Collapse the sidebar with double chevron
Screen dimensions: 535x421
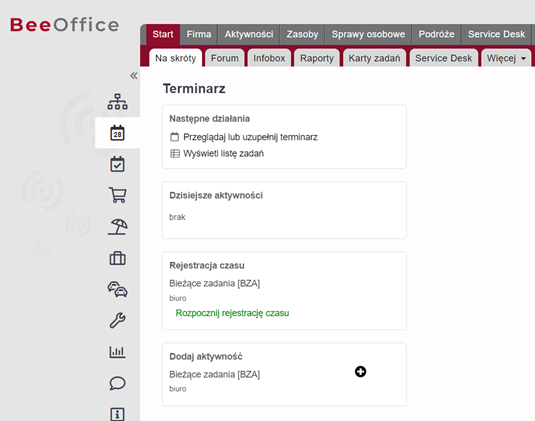click(x=133, y=76)
